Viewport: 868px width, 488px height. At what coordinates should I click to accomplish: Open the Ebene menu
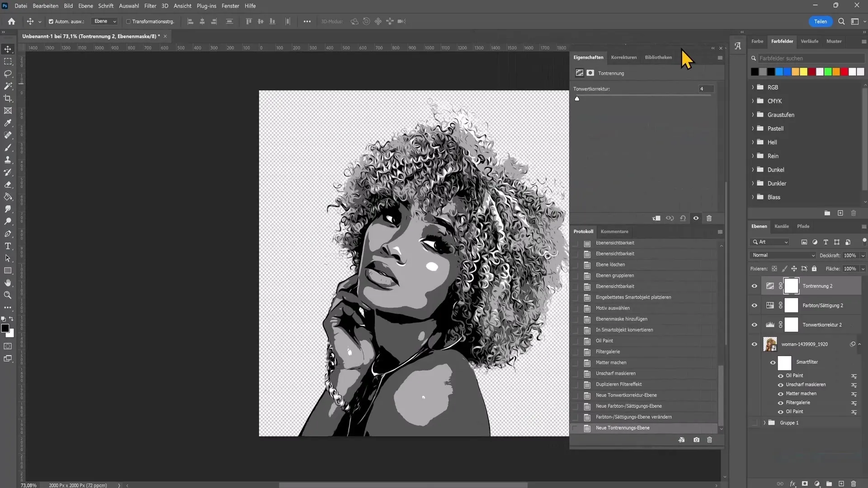85,5
